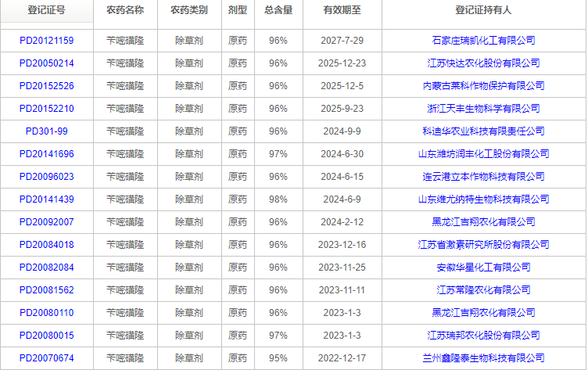Open holder 内蒙古莱科作物保护有限公司
The width and height of the screenshot is (588, 370).
pyautogui.click(x=483, y=86)
